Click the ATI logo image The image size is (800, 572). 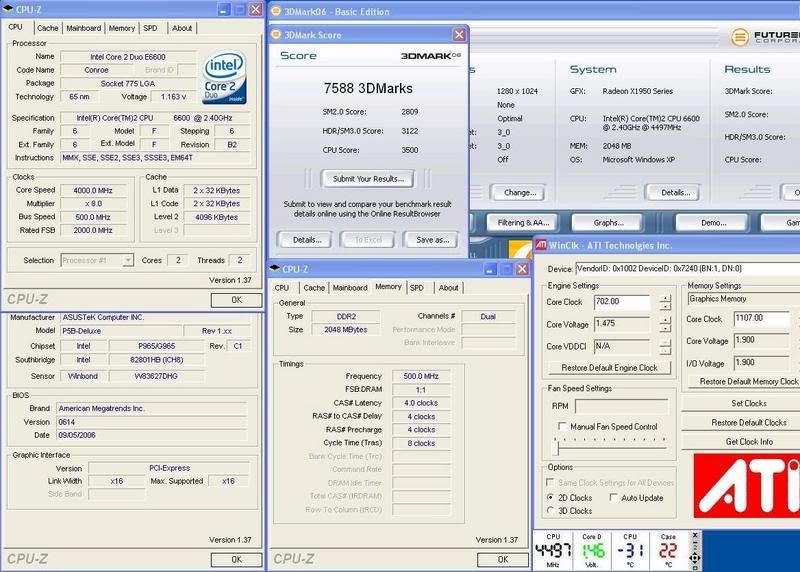click(x=745, y=488)
